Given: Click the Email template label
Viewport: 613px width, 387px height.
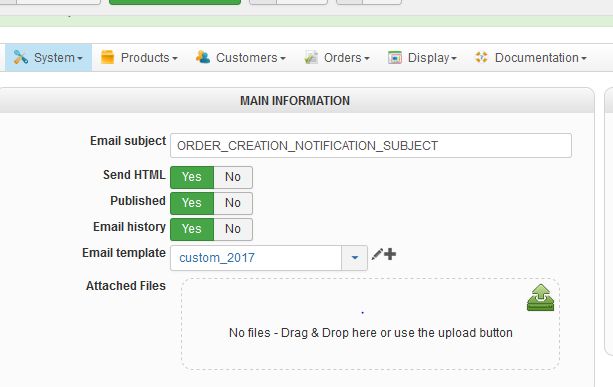Looking at the screenshot, I should click(124, 253).
